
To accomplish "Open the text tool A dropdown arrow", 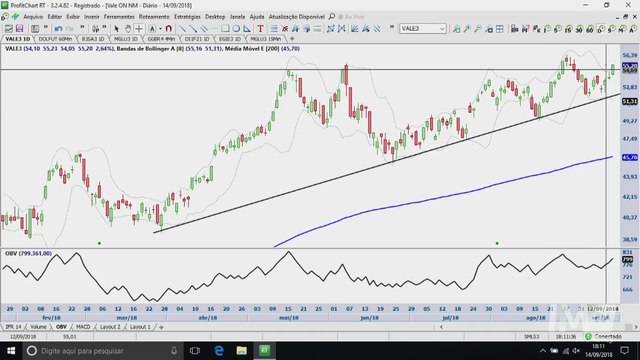I will tap(160, 29).
